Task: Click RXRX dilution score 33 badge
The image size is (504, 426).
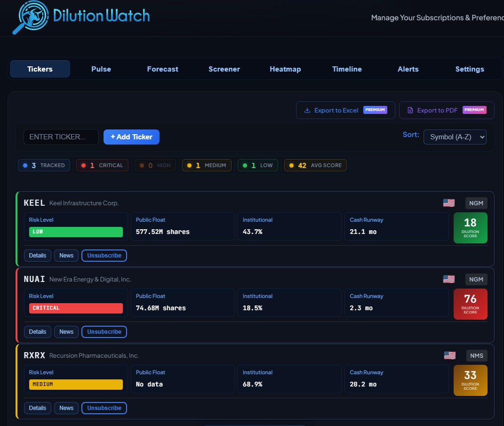Action: coord(470,380)
